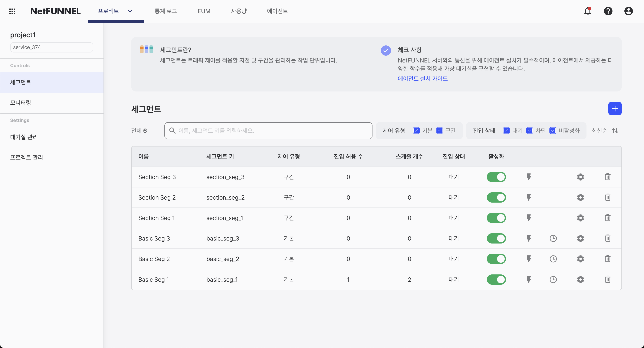Disable the activation toggle for Basic Seg 3
This screenshot has height=348, width=644.
[496, 238]
